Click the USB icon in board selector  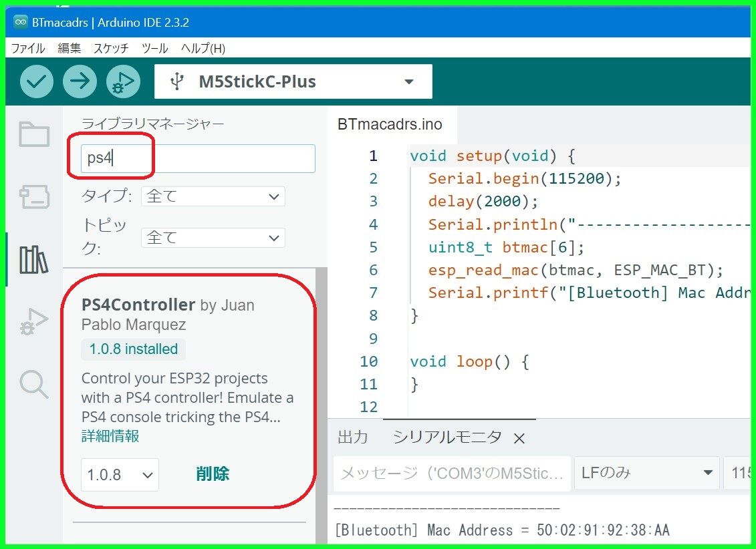(177, 81)
